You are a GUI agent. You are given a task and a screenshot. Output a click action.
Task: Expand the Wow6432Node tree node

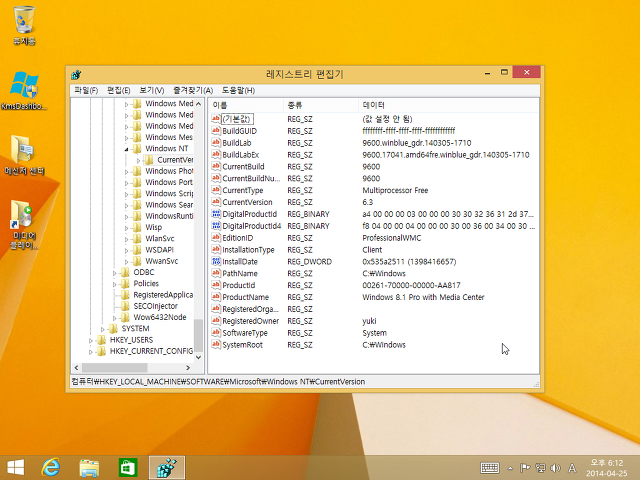[x=114, y=318]
